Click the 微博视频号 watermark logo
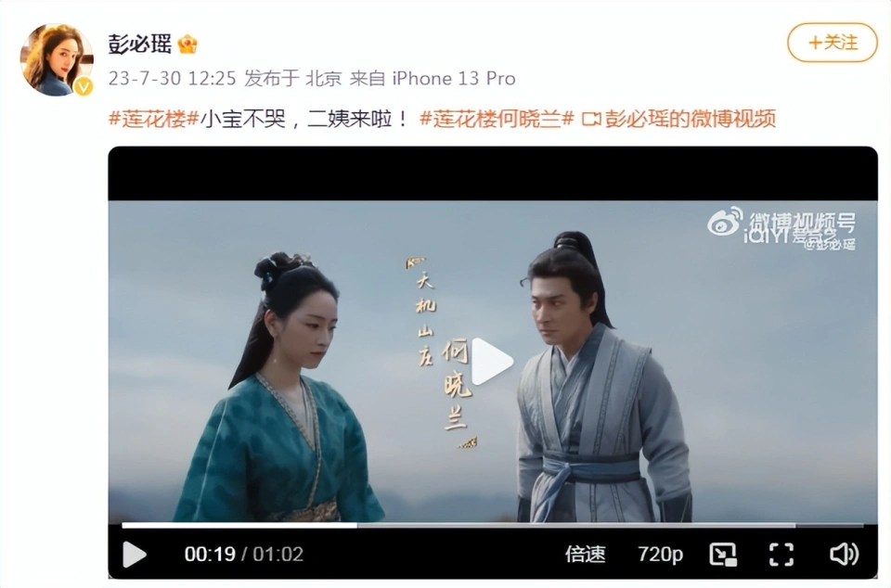Viewport: 891px width, 588px height. pos(781,223)
